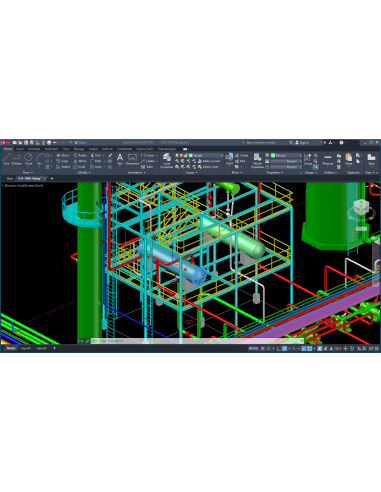
Task: Expand the Draw panel
Action: (x=28, y=173)
